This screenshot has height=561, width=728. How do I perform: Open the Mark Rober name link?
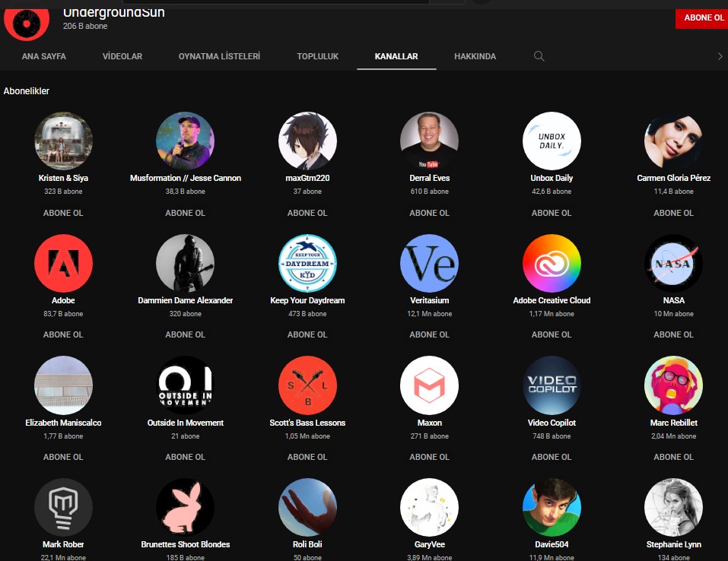click(x=64, y=544)
